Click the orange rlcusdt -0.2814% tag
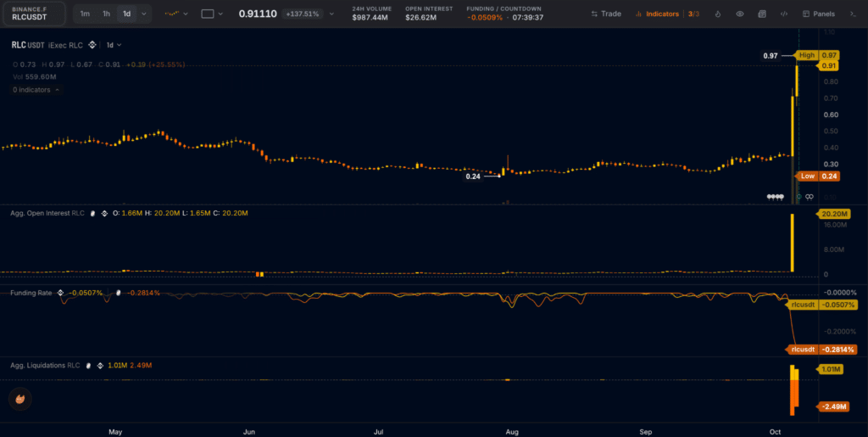 (x=822, y=350)
